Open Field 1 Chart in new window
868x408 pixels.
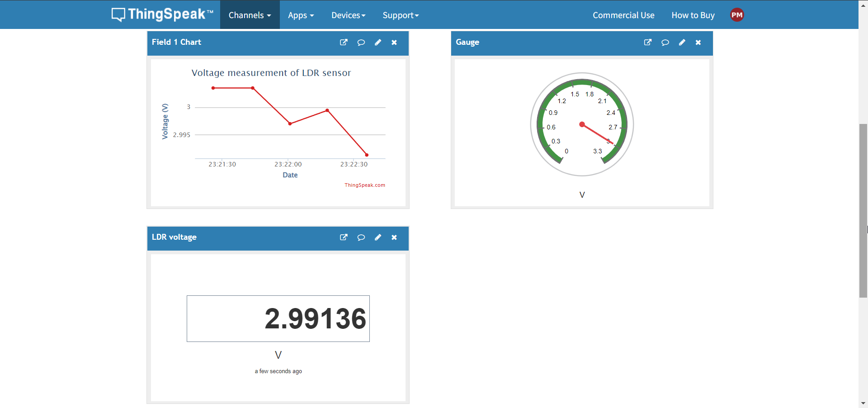344,42
